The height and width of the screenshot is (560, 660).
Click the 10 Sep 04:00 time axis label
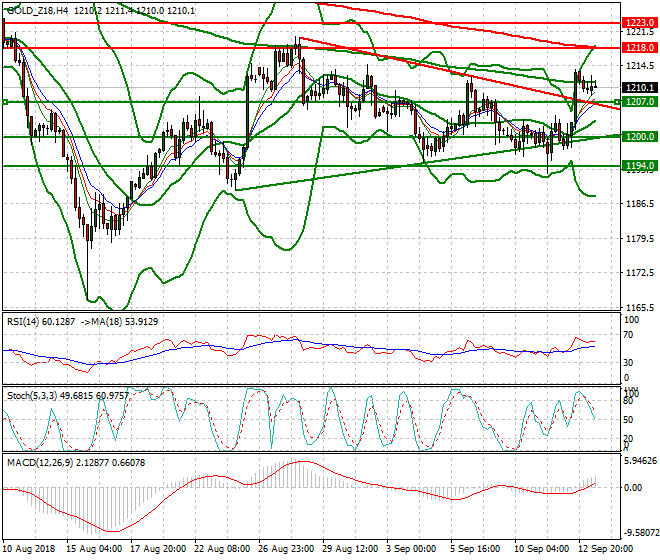pos(542,549)
